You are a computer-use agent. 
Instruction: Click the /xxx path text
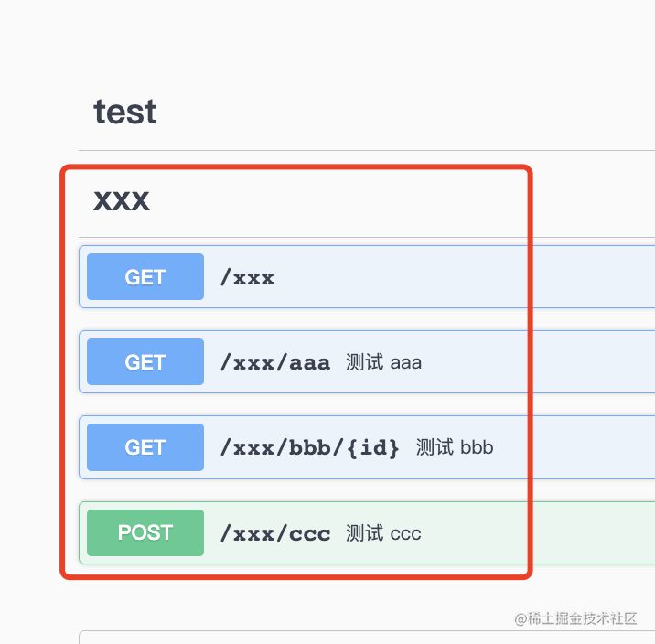pyautogui.click(x=247, y=277)
